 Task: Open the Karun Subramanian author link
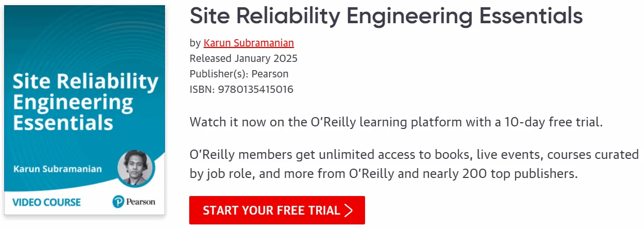point(249,43)
